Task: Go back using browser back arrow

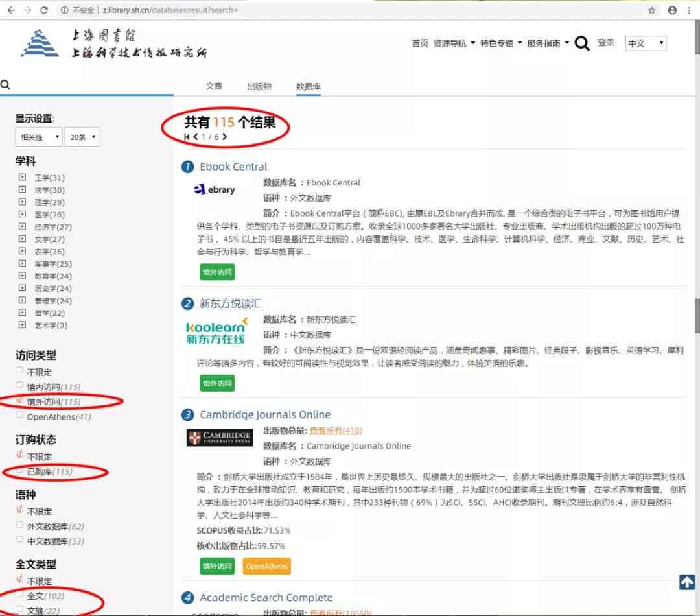Action: (x=11, y=10)
